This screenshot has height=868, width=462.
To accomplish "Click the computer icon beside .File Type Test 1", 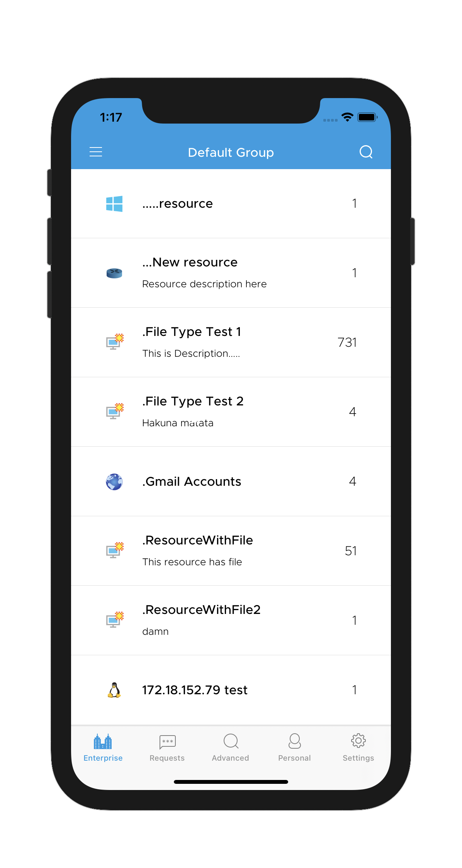I will pyautogui.click(x=115, y=342).
